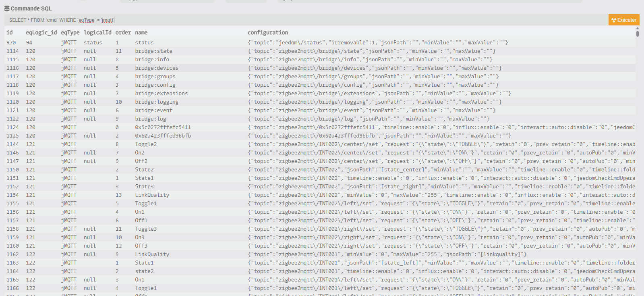Click the 'logicalId' column header
644x296 pixels.
tap(97, 33)
